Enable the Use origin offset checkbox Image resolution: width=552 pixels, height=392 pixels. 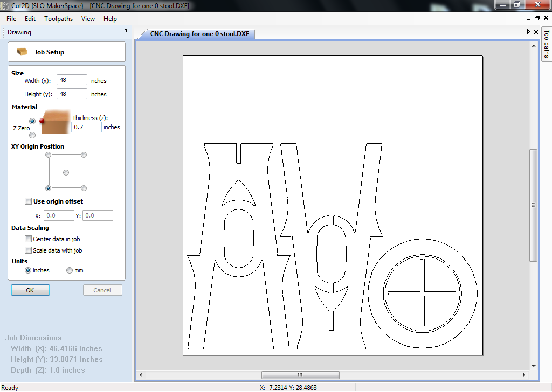click(x=28, y=201)
